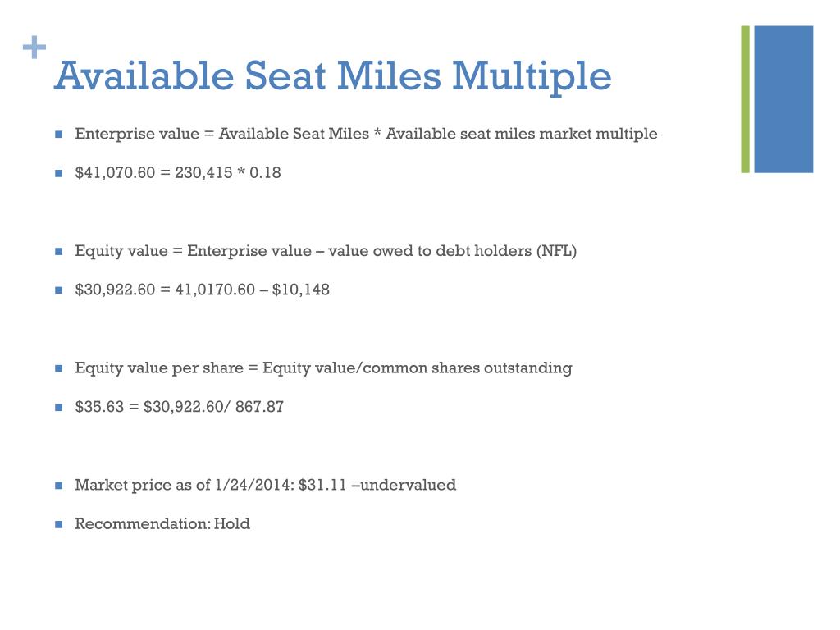The width and height of the screenshot is (840, 630).
Task: Select the Enterprise value formula line
Action: 366,134
